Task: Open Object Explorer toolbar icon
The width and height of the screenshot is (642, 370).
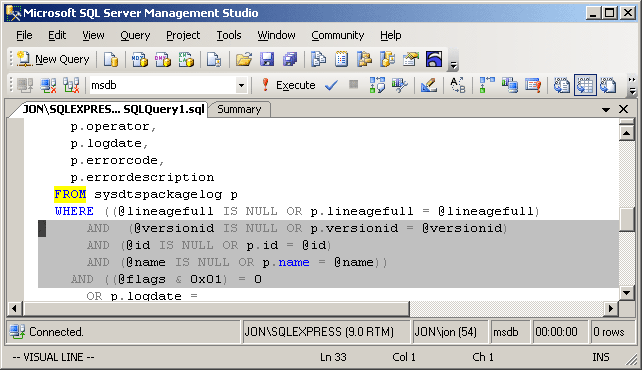Action: 364,59
